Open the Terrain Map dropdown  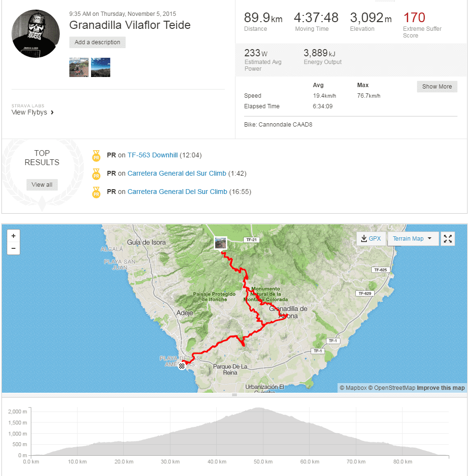pos(412,239)
